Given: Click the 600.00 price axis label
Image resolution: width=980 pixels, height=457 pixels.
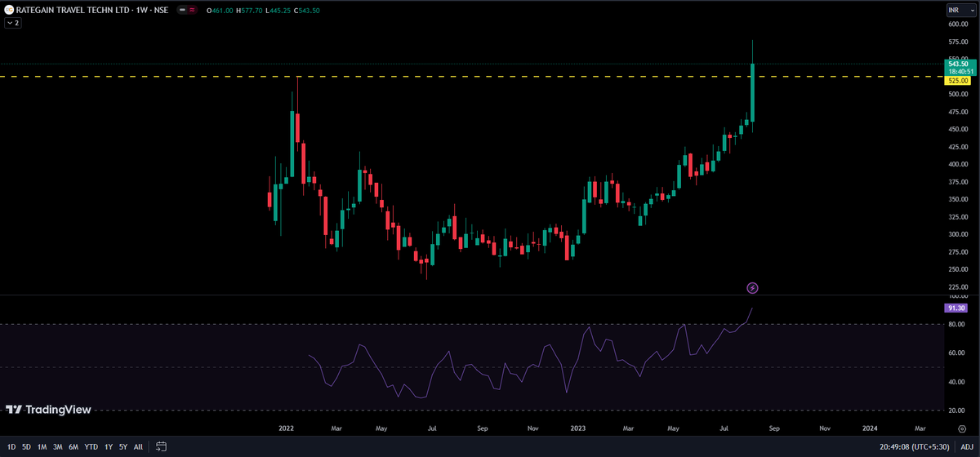Looking at the screenshot, I should coord(958,24).
